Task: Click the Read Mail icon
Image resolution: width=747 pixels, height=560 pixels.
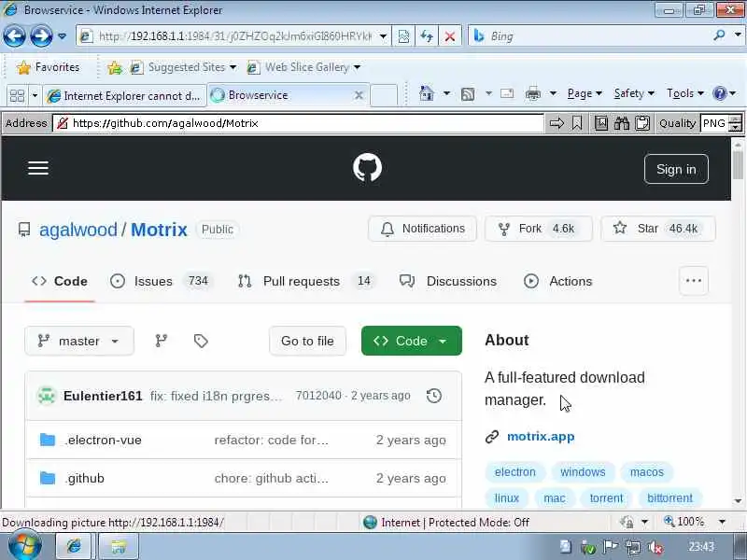Action: (x=507, y=94)
